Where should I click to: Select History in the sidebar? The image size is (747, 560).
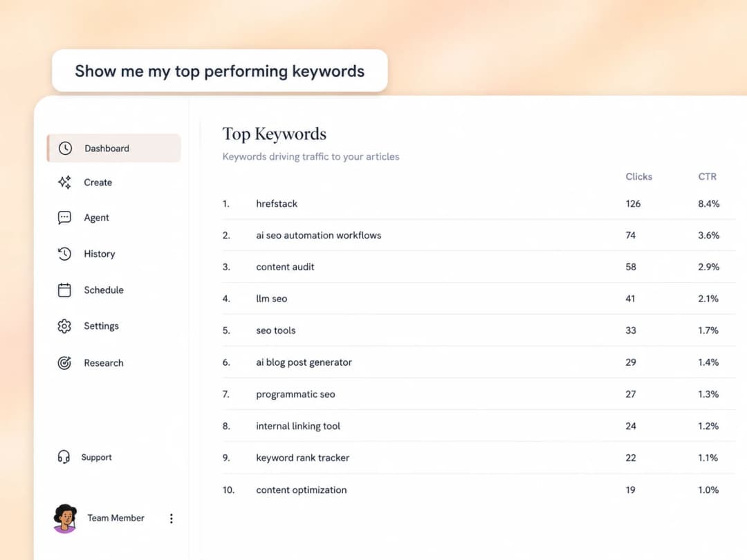click(x=100, y=254)
